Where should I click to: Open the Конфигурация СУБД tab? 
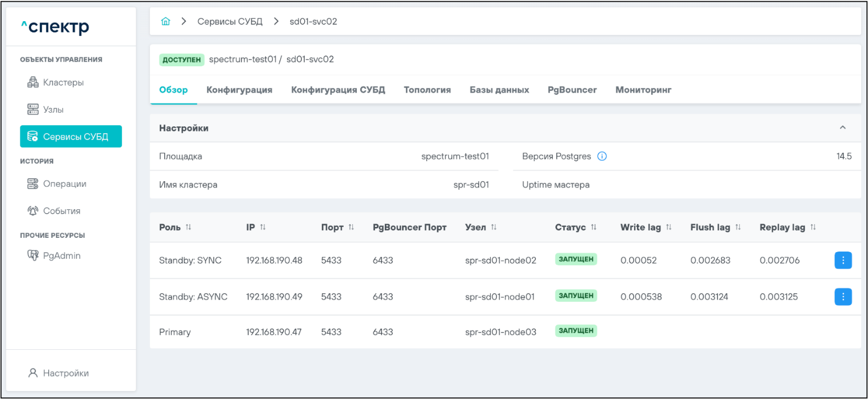pos(338,90)
